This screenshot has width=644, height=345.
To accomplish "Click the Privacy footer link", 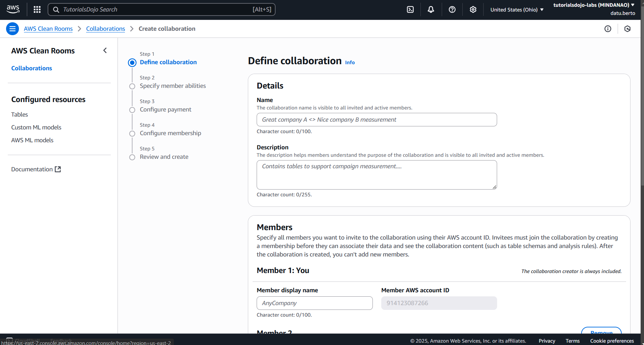I will (547, 341).
